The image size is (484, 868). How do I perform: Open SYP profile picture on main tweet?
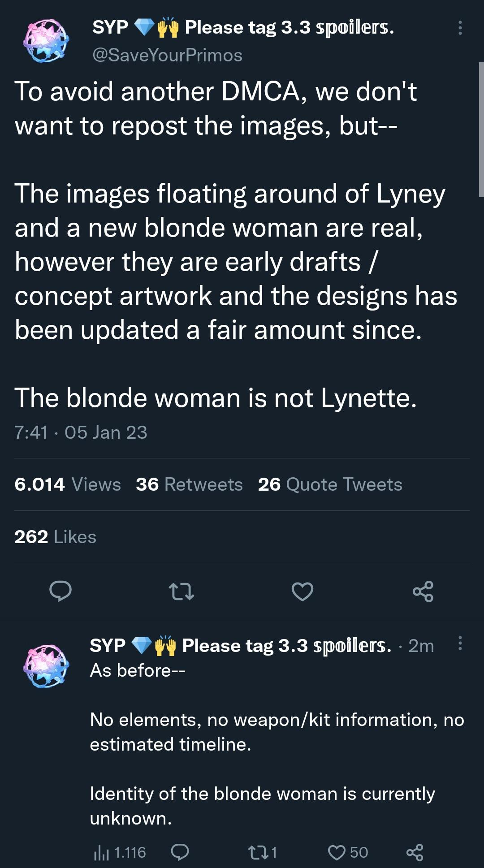(x=46, y=40)
